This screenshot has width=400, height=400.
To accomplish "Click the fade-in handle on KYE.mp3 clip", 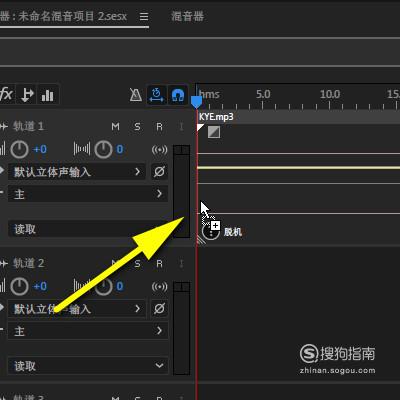I will (214, 132).
